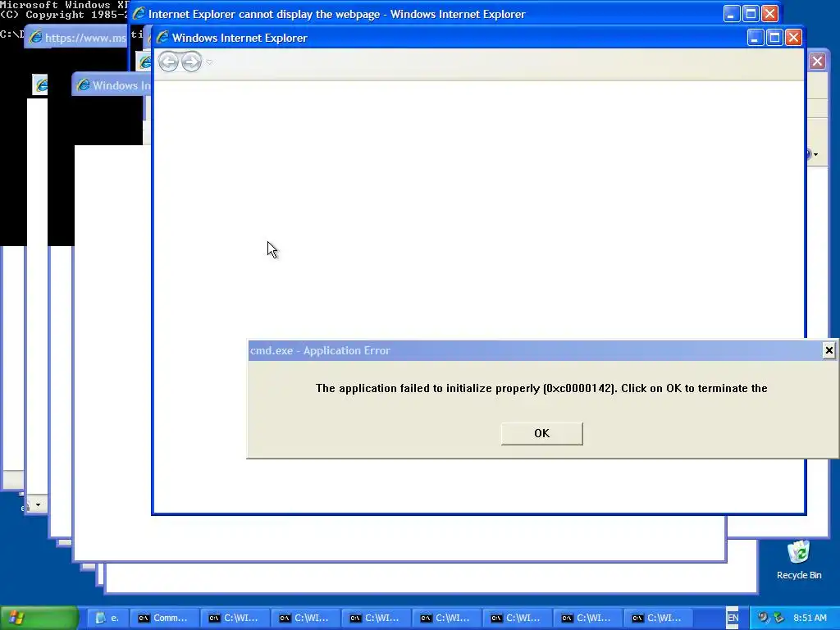Maximize the 'cannot display the webpage' window
The image size is (840, 630).
751,14
